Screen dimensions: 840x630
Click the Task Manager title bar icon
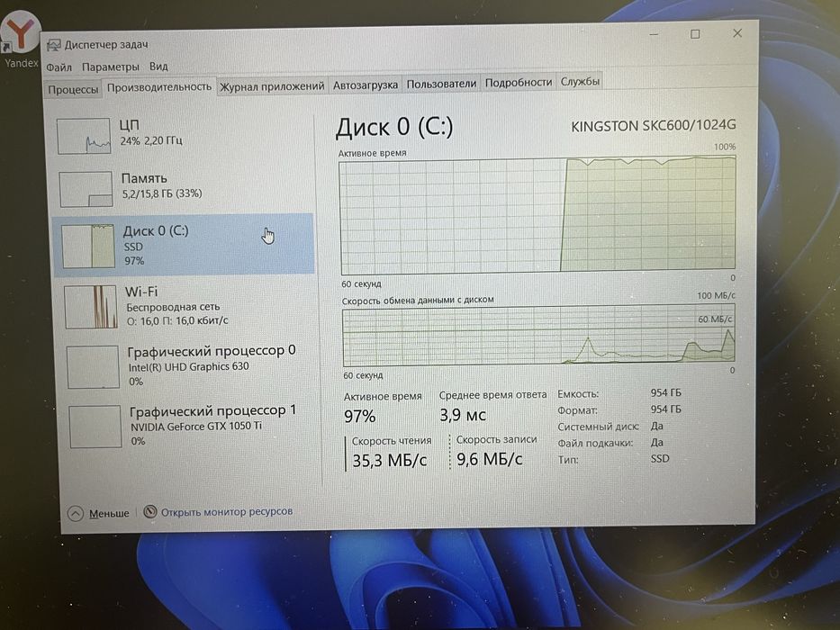click(54, 45)
